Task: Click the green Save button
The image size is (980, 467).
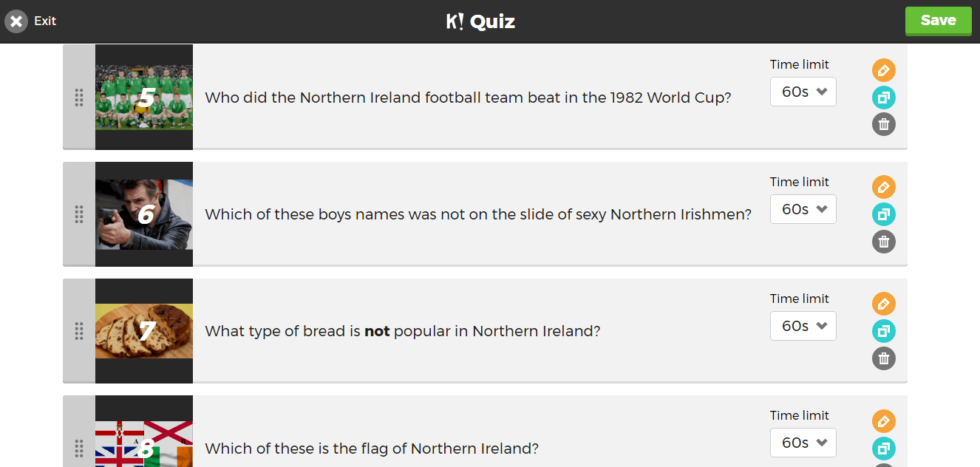Action: (939, 21)
